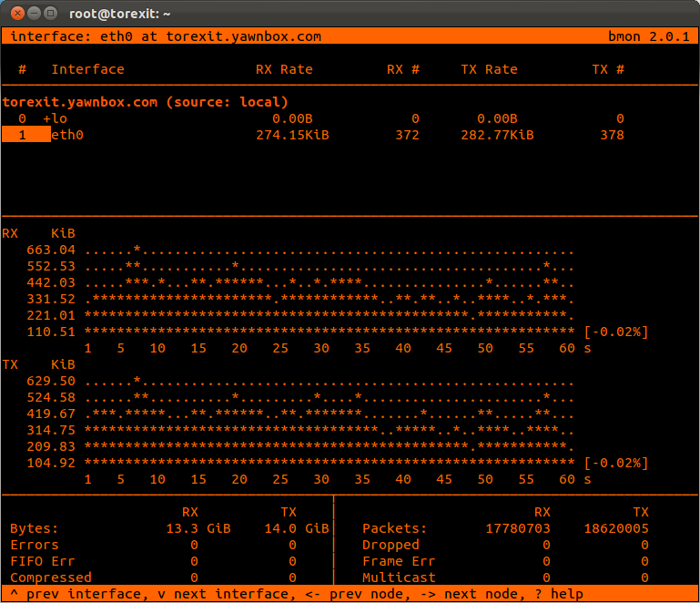Click eth0 TX rate 282.77KiB
This screenshot has width=700, height=603.
(497, 135)
